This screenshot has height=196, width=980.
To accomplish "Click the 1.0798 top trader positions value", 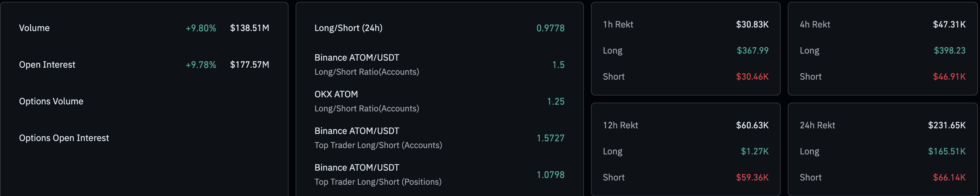I will pyautogui.click(x=550, y=175).
